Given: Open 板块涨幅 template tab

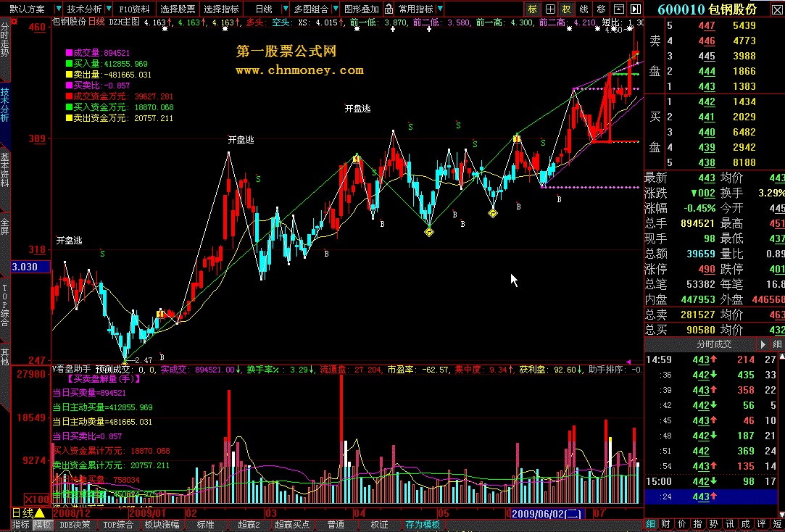Looking at the screenshot, I should pyautogui.click(x=162, y=525).
